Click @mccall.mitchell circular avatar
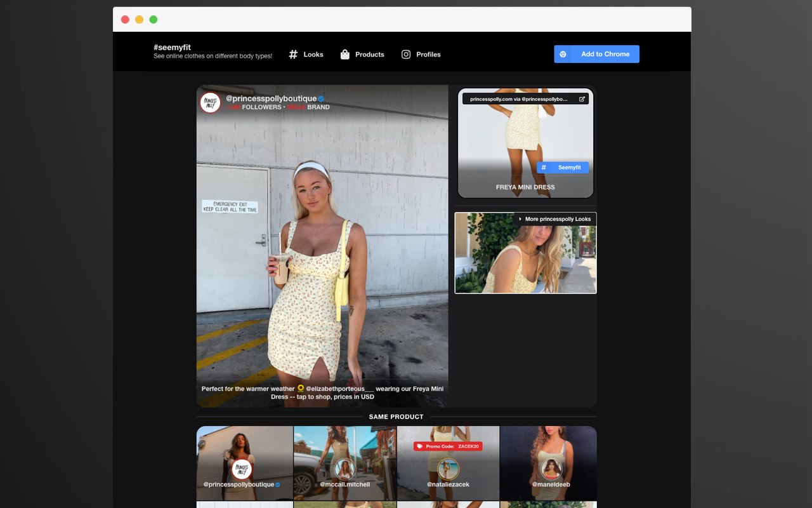This screenshot has height=508, width=812. click(345, 469)
